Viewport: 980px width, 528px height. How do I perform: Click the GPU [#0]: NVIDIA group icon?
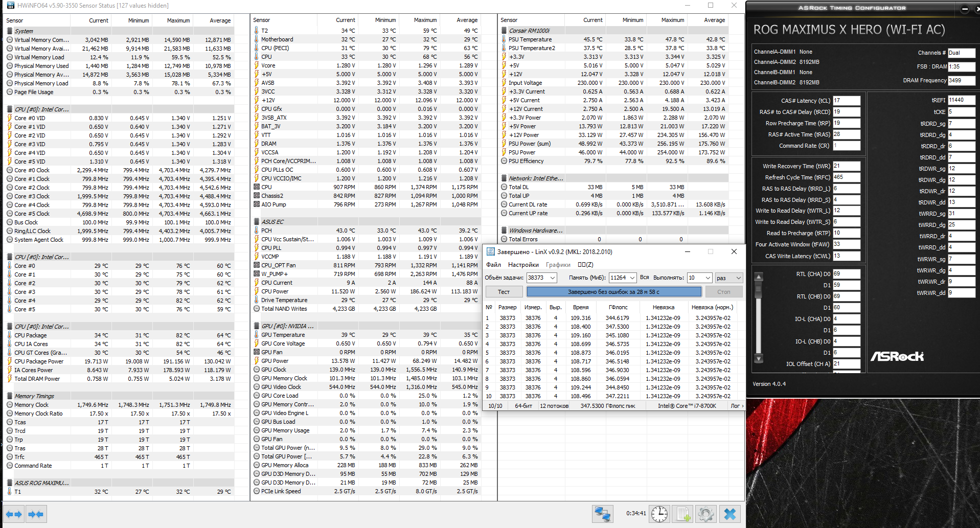257,326
